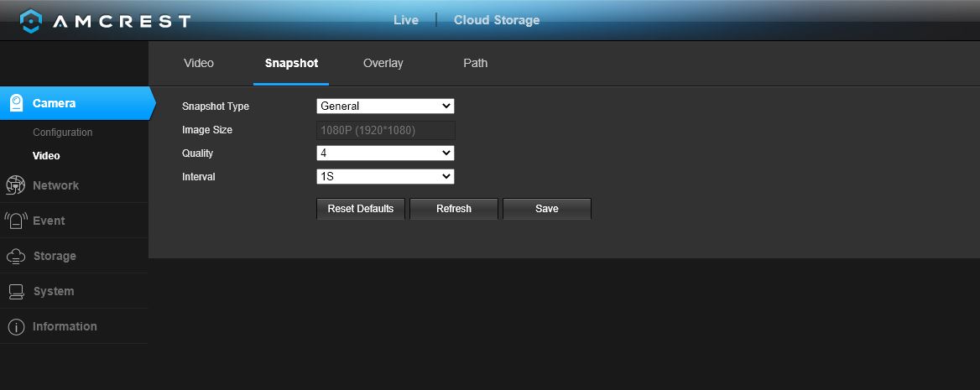Expand the Snapshot Type dropdown
This screenshot has width=980, height=390.
point(385,107)
